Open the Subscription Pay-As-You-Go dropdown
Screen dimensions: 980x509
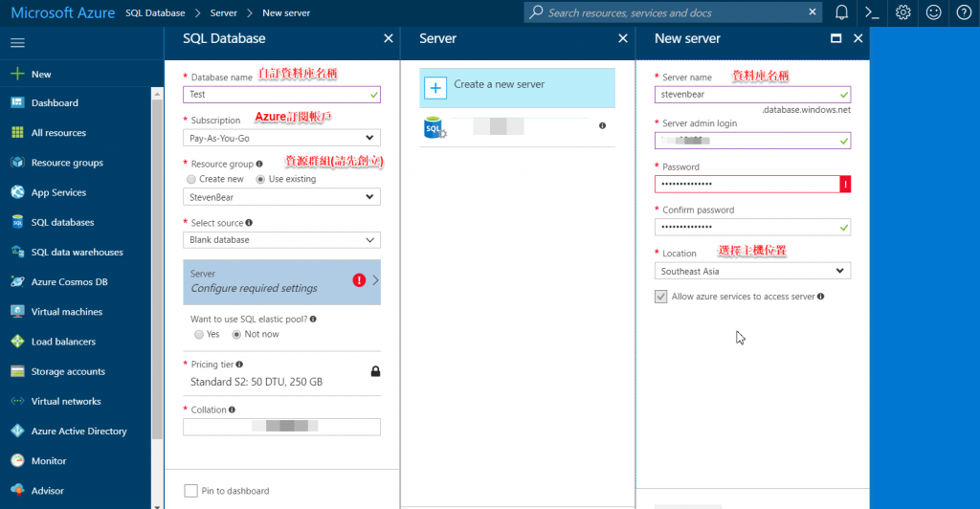pyautogui.click(x=282, y=138)
